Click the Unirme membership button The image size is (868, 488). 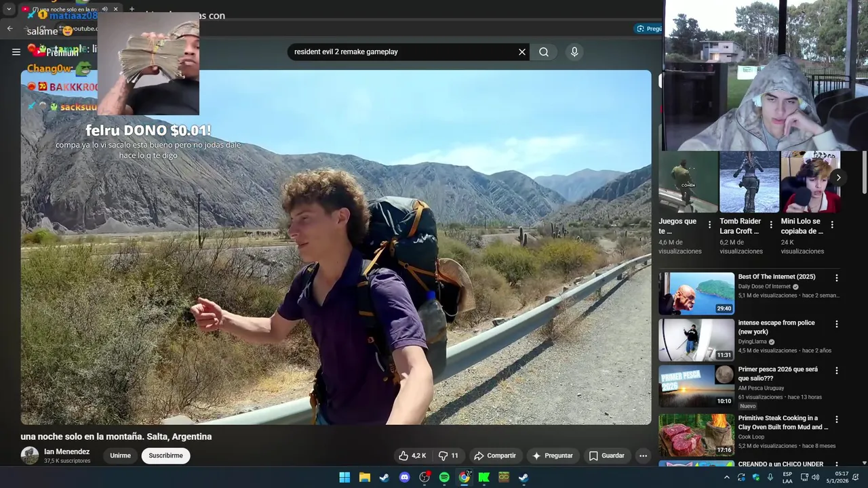(x=120, y=455)
